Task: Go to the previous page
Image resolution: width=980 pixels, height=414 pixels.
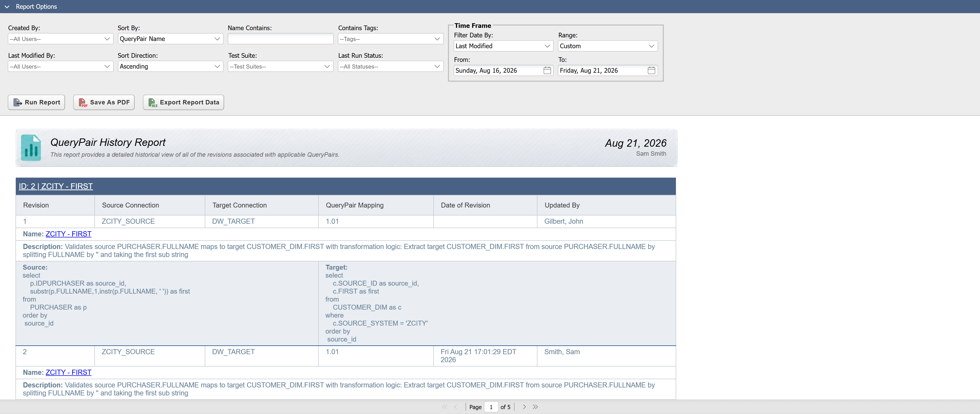Action: [455, 407]
